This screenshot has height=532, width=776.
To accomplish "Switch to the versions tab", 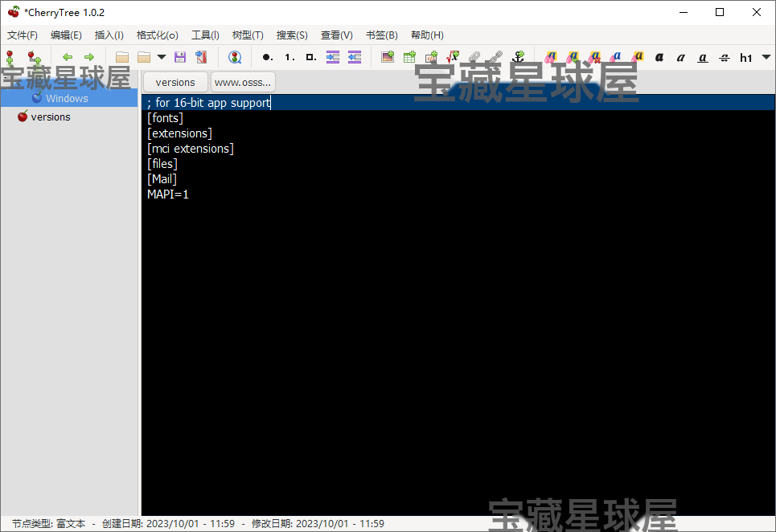I will (x=175, y=83).
